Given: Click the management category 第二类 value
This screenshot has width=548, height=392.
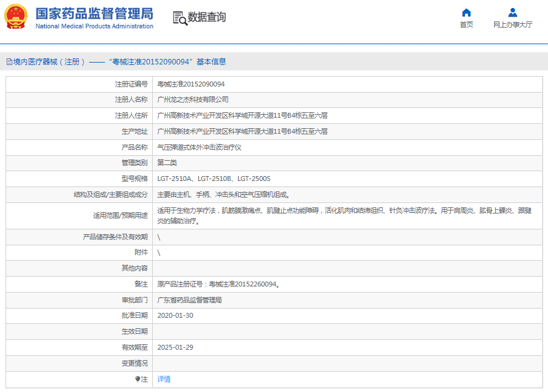Looking at the screenshot, I should 167,163.
